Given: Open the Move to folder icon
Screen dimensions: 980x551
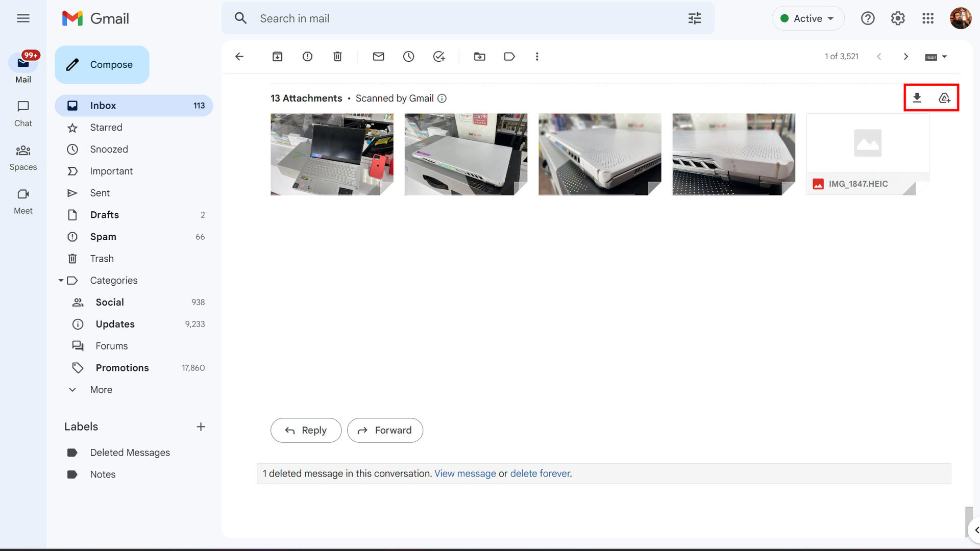Looking at the screenshot, I should tap(479, 57).
